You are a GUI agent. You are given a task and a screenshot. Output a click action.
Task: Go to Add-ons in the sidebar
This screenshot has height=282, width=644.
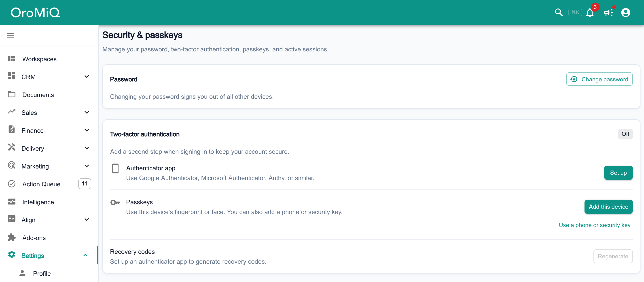point(49,238)
